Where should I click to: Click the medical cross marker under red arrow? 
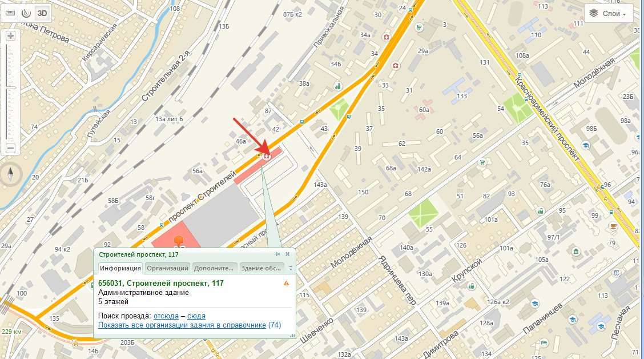click(267, 156)
